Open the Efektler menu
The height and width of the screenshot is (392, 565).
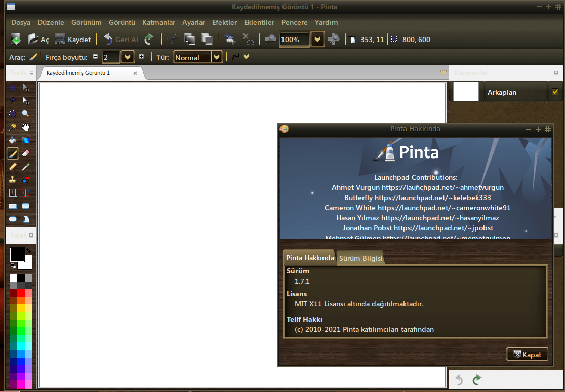[x=224, y=22]
